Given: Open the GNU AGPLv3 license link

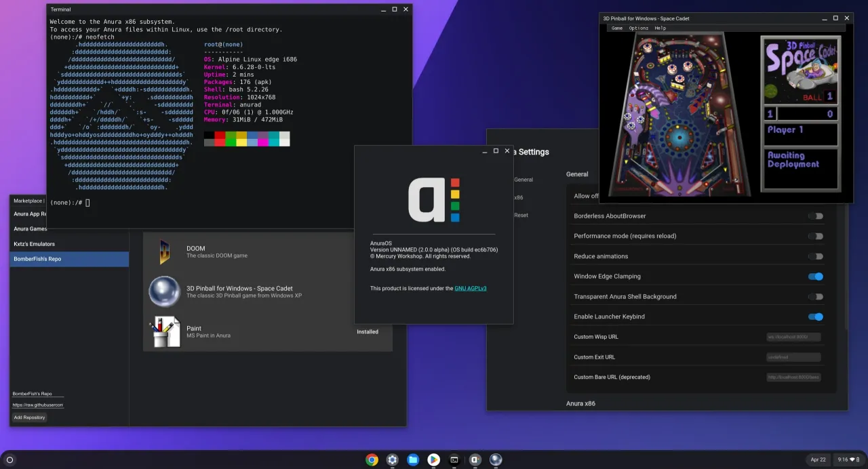Looking at the screenshot, I should tap(470, 289).
